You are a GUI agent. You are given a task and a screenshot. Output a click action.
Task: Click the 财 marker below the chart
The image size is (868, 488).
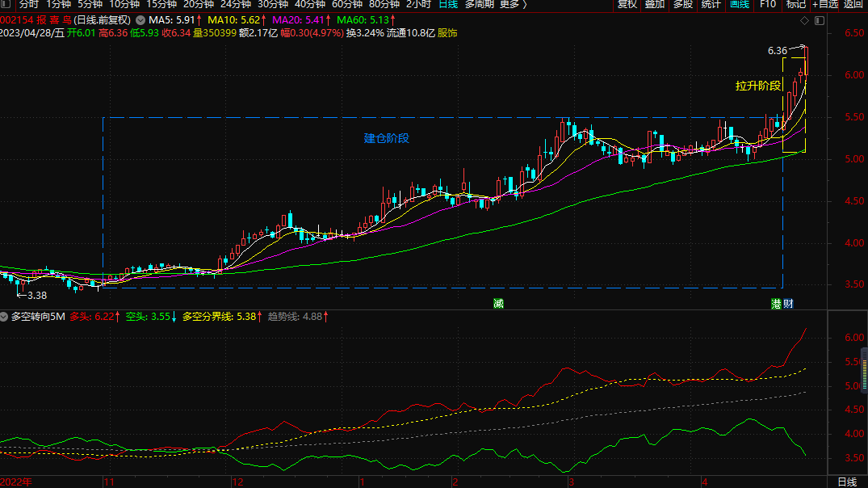787,304
